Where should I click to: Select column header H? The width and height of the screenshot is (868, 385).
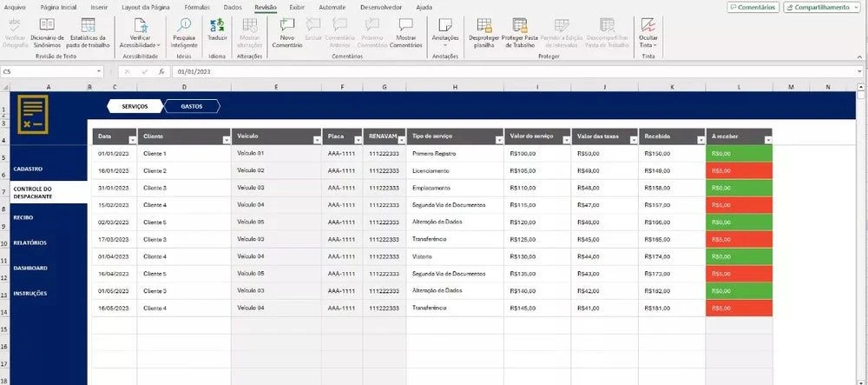455,87
